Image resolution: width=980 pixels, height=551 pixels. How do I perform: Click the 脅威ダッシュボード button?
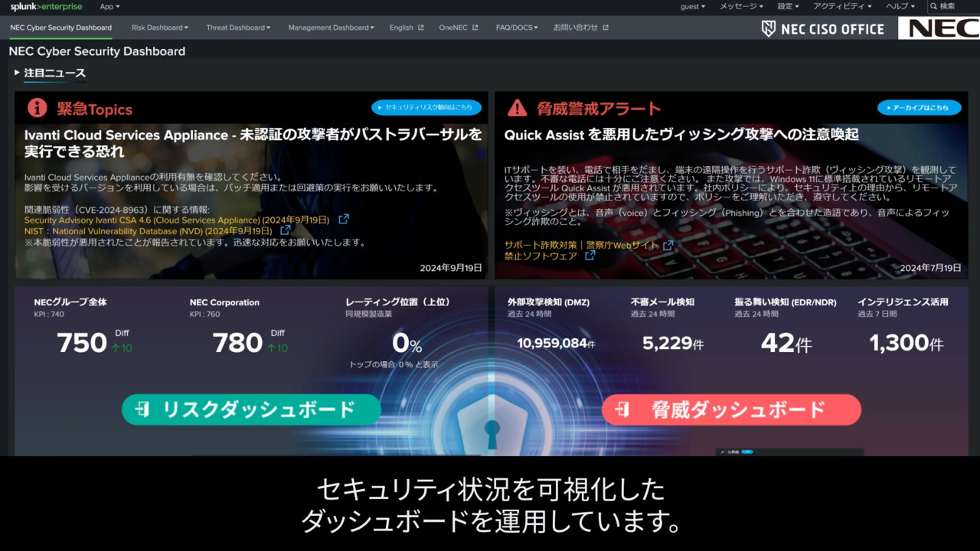click(731, 409)
